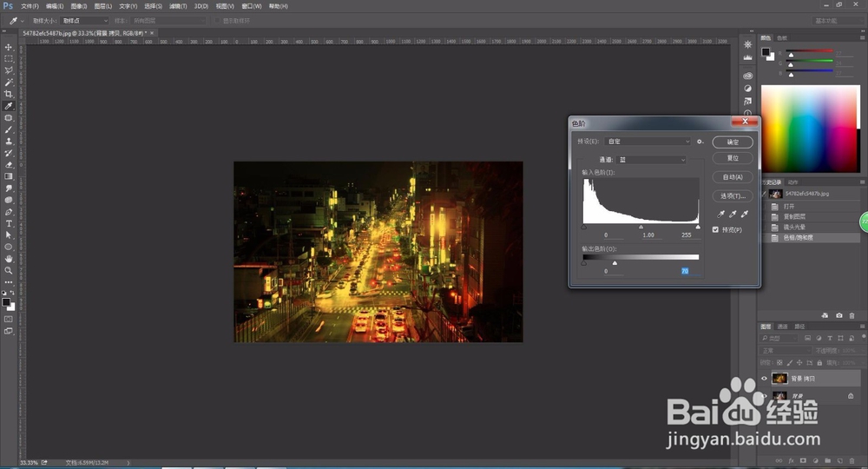Open the layer blend mode 正常 dropdown
This screenshot has width=868, height=469.
(x=785, y=351)
